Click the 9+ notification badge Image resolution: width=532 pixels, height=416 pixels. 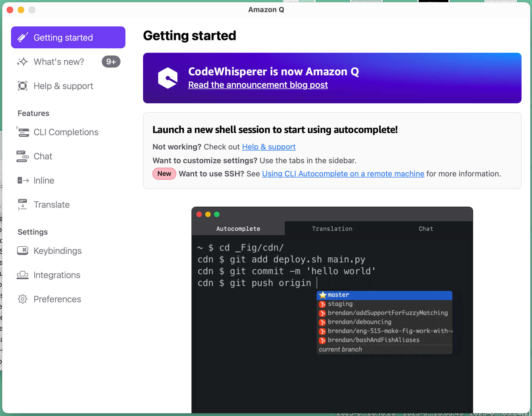point(111,62)
